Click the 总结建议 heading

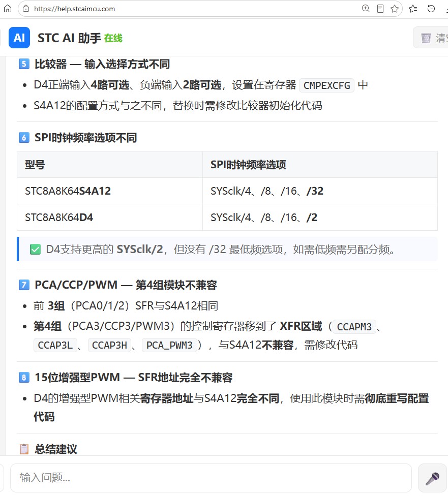click(x=56, y=449)
